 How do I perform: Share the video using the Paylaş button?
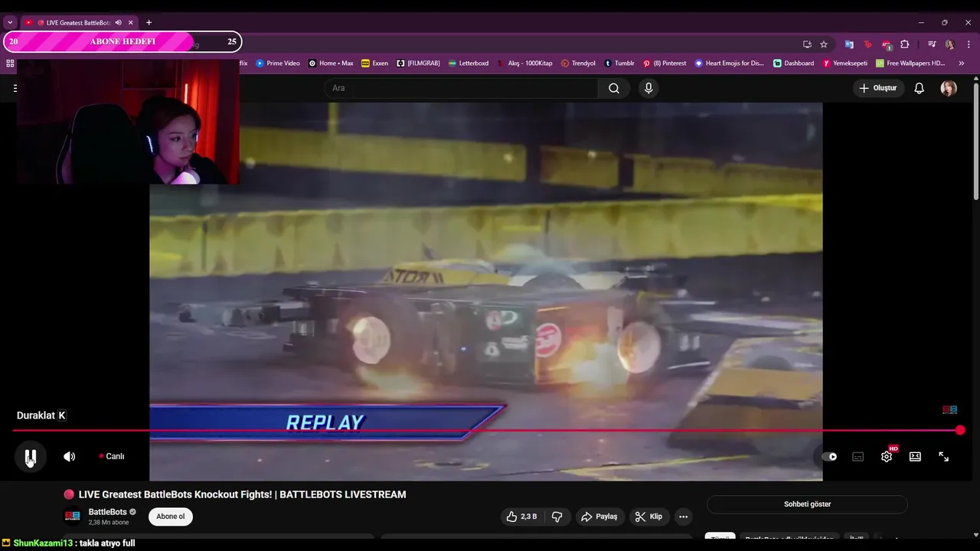tap(599, 517)
